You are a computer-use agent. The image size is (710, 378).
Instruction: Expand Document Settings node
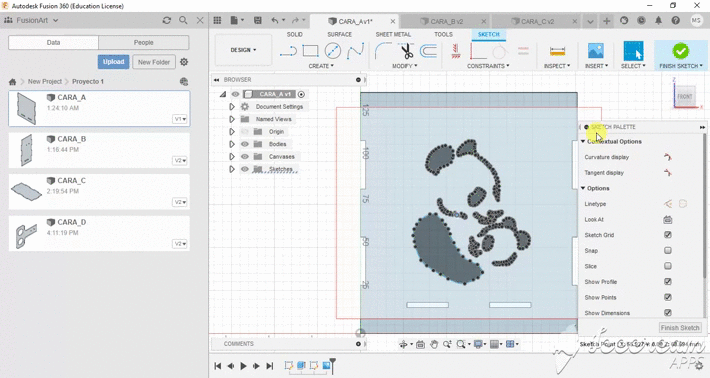click(232, 107)
